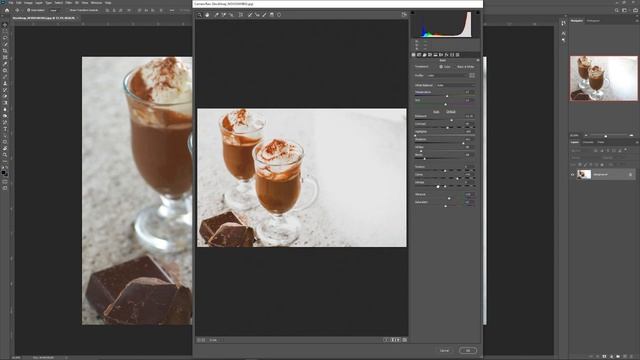The image size is (640, 360).
Task: Open the Filter menu in Photoshop menu bar
Action: (x=69, y=2)
